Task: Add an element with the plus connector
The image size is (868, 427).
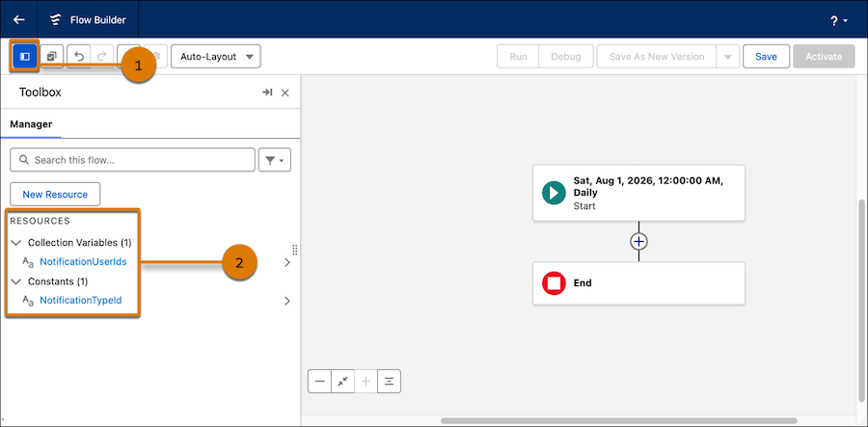Action: (638, 242)
